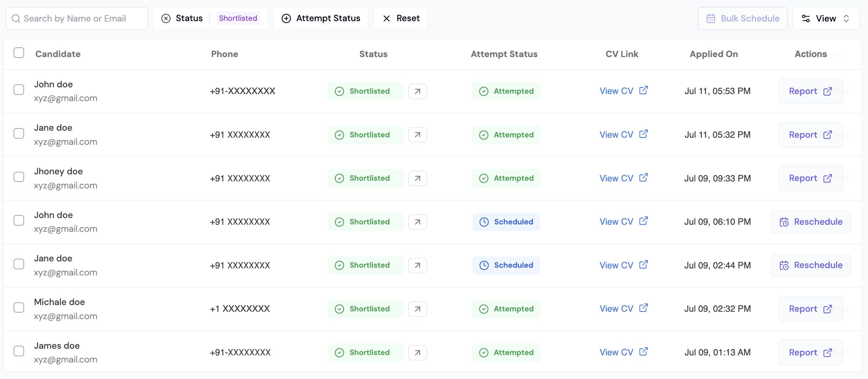Image resolution: width=868 pixels, height=379 pixels.
Task: Sort by the Applied On column header
Action: click(x=713, y=54)
